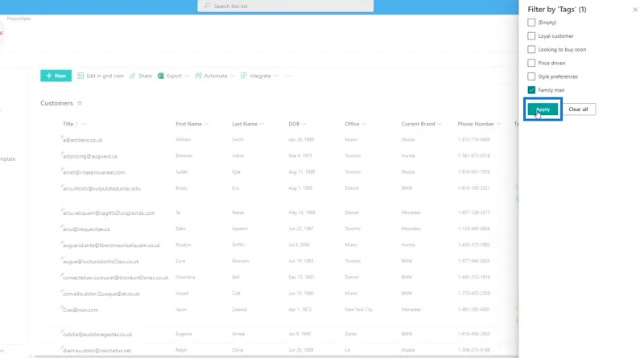Click the Customers list title
Image resolution: width=644 pixels, height=358 pixels.
point(56,103)
